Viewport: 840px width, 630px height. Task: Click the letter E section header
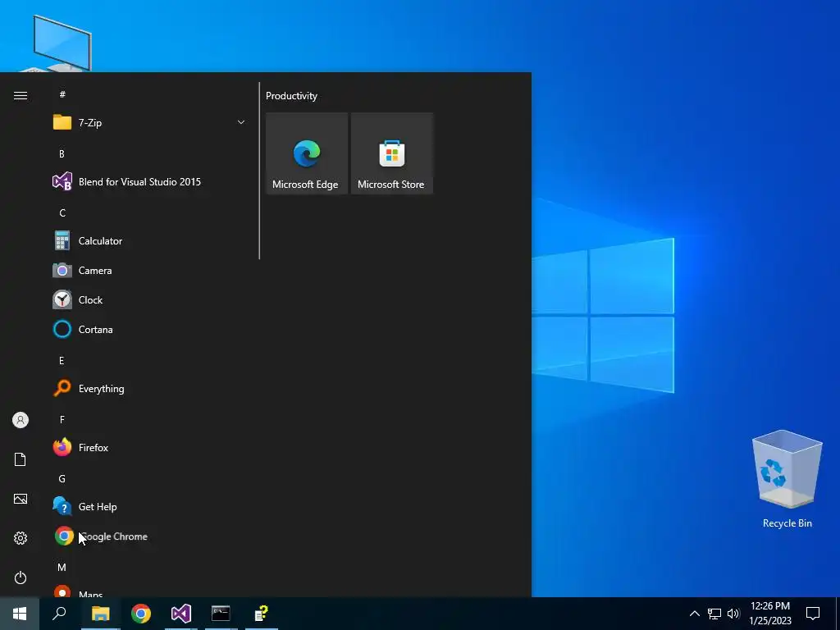click(62, 361)
